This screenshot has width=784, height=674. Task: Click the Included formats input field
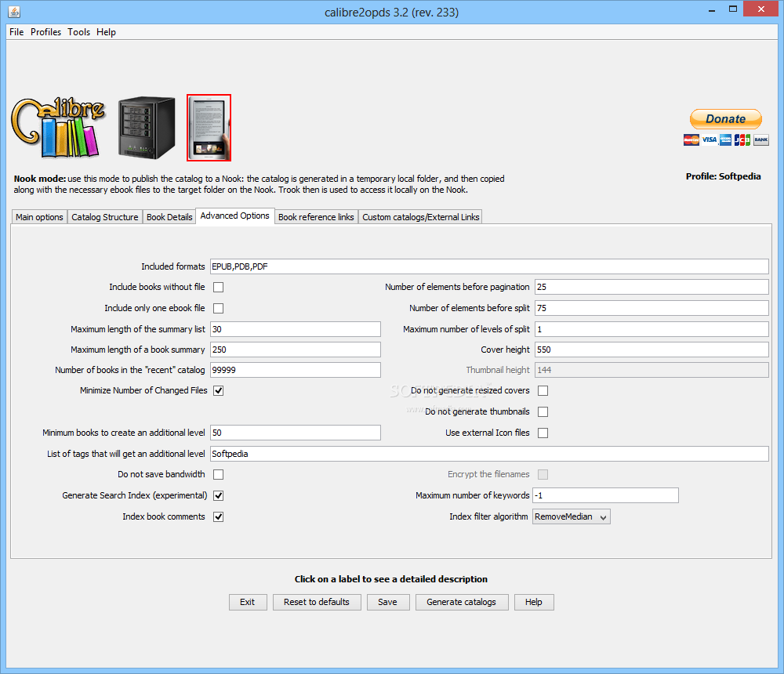(489, 266)
